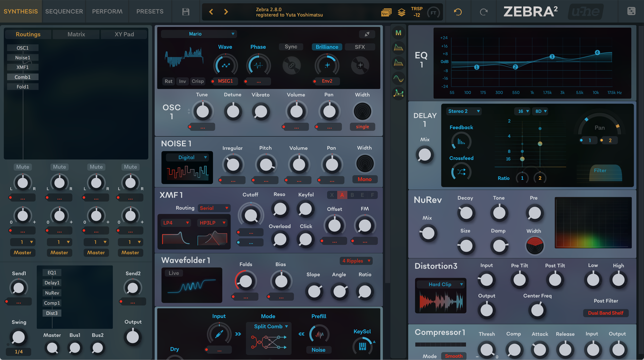Click the redo arrow icon
The image size is (644, 360).
tap(484, 12)
